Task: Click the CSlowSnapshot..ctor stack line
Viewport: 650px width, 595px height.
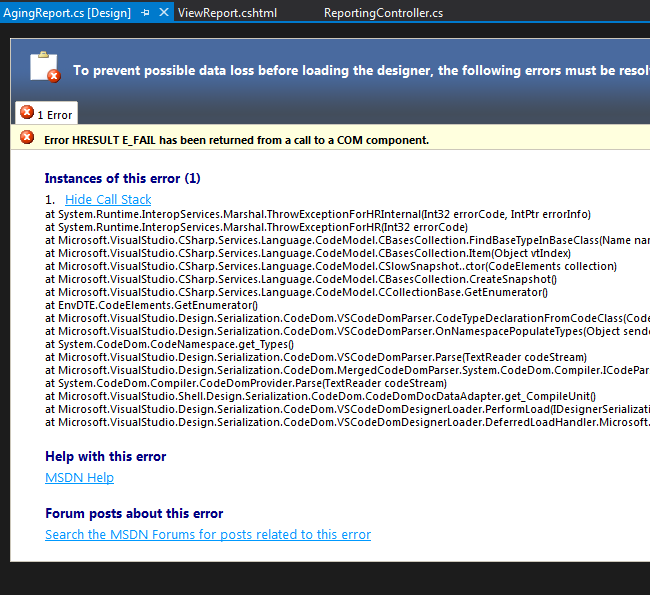Action: [x=331, y=266]
